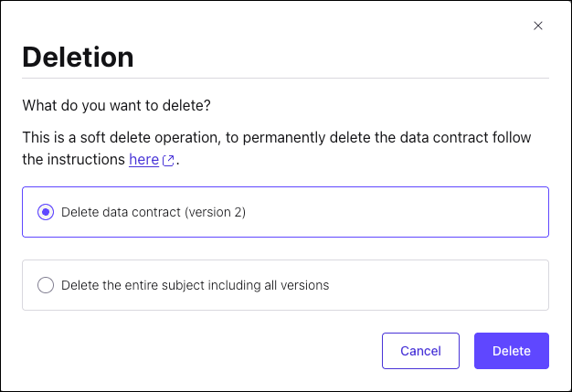Choose the 'Delete the entire subject' radio button

click(46, 285)
